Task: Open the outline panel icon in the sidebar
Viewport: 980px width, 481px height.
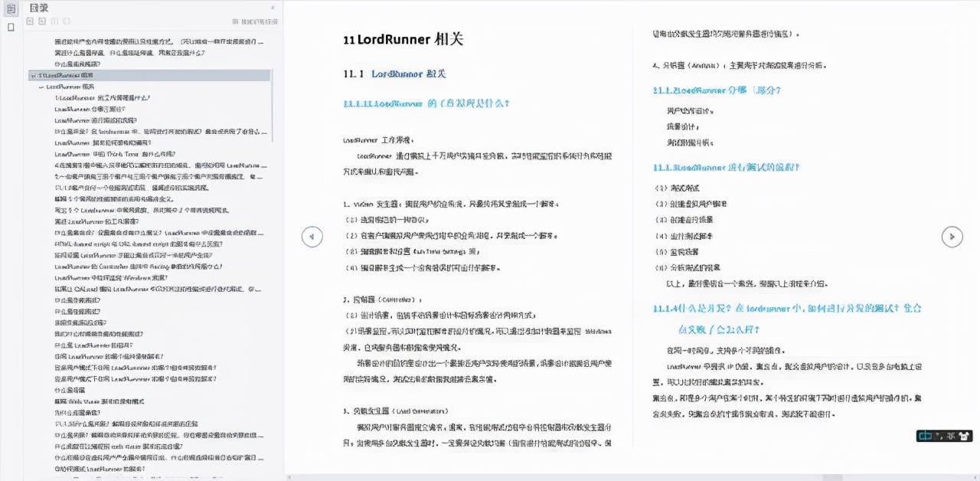Action: (x=11, y=8)
